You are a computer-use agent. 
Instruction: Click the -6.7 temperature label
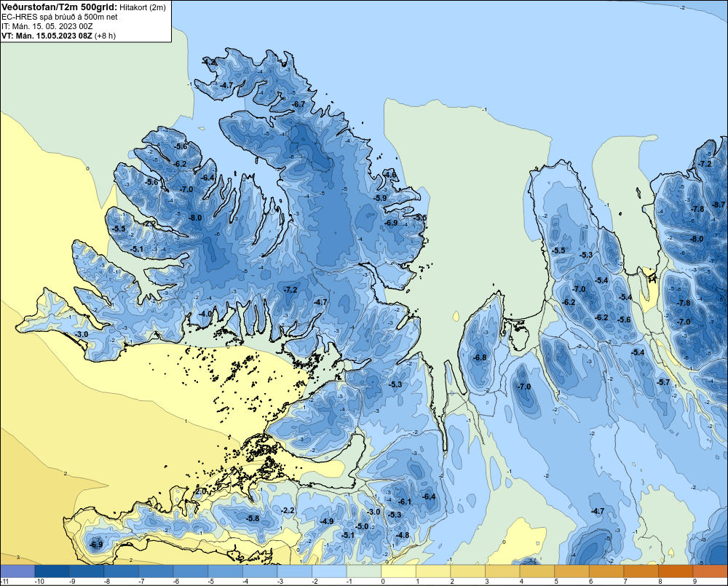point(299,104)
